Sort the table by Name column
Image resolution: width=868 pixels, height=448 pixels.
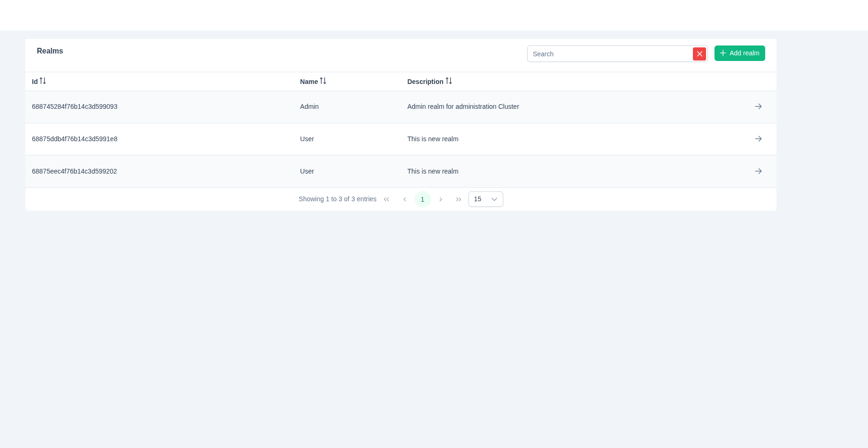point(323,81)
